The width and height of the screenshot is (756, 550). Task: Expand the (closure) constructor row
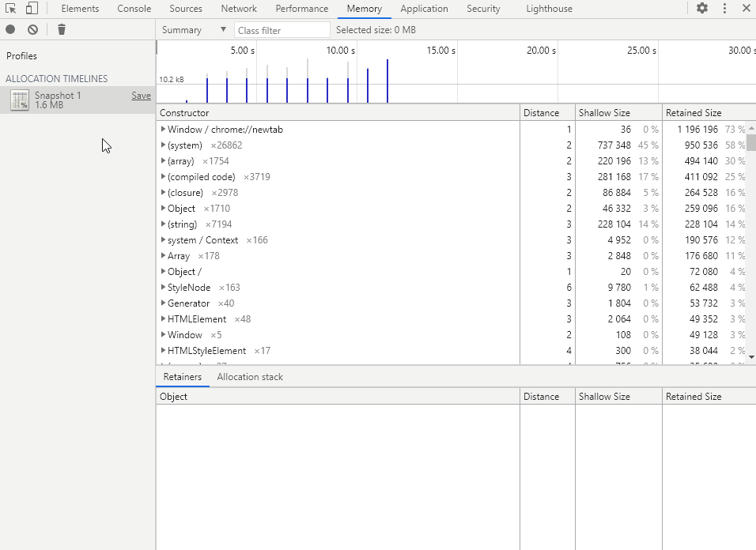click(x=163, y=193)
